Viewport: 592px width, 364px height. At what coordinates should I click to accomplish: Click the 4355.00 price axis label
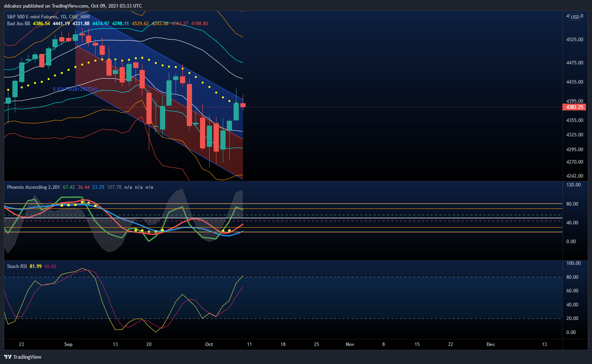(x=574, y=120)
